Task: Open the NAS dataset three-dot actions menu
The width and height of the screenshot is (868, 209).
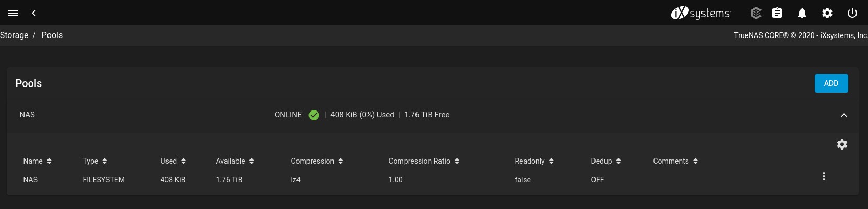Action: (824, 176)
